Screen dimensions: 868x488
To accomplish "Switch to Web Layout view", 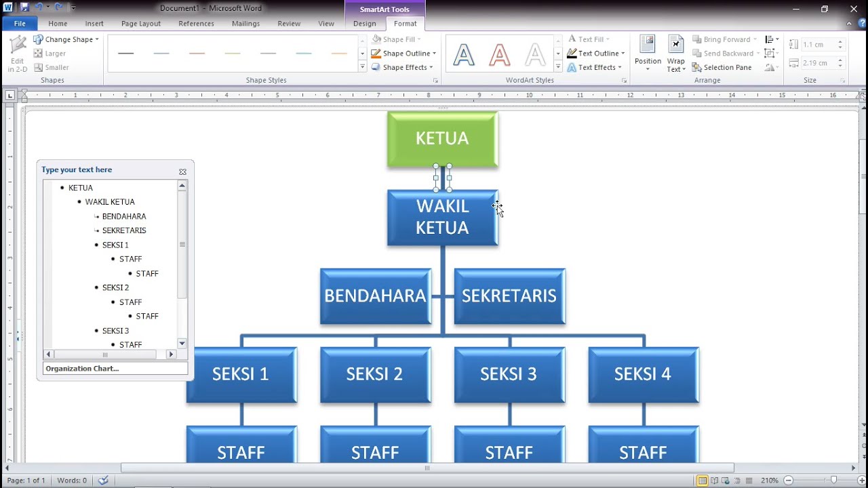I will click(x=726, y=481).
